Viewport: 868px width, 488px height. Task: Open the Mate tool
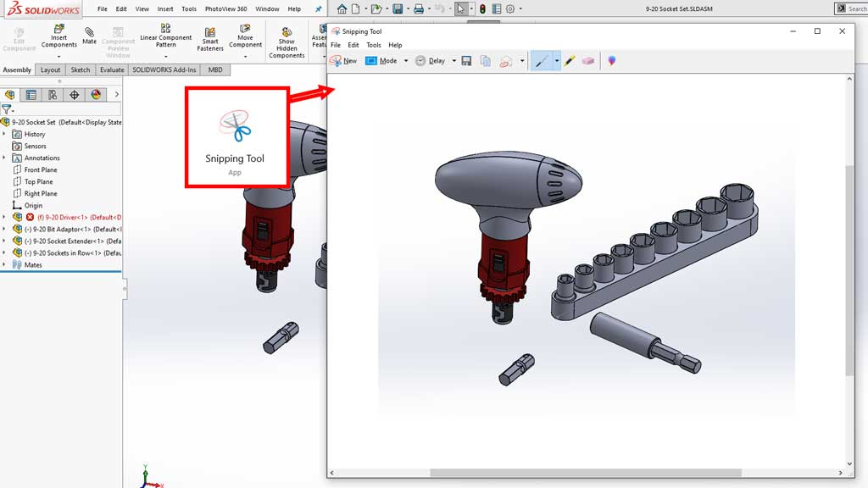[89, 38]
